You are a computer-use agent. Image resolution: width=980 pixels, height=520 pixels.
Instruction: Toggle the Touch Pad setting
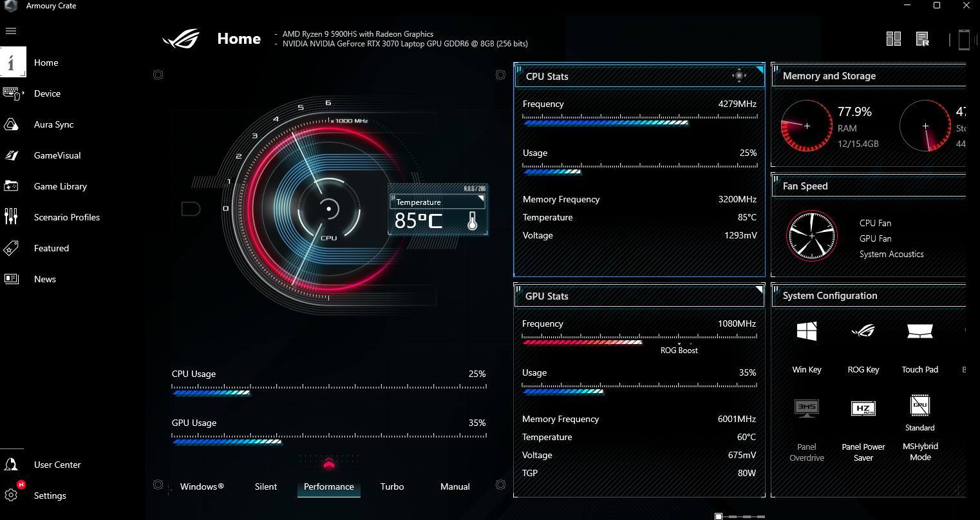coord(919,332)
